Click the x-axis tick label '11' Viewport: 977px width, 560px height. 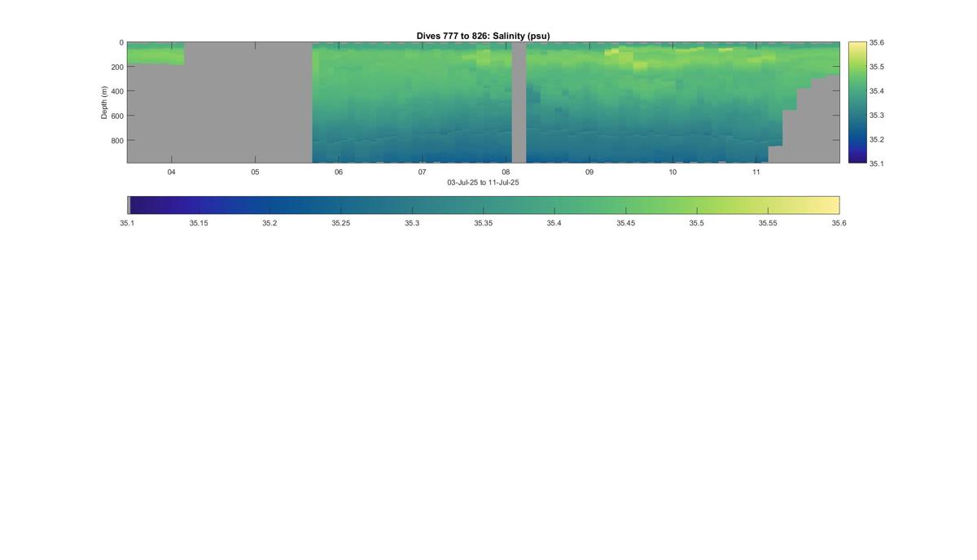pyautogui.click(x=756, y=173)
